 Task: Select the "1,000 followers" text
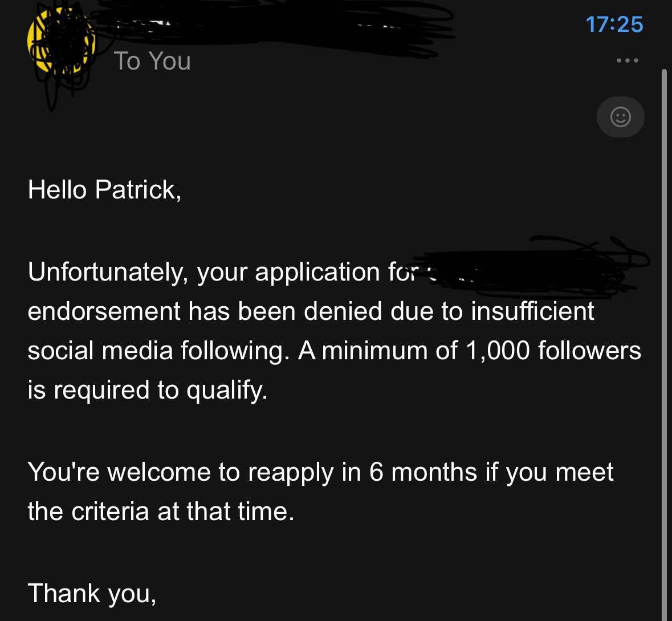point(553,351)
